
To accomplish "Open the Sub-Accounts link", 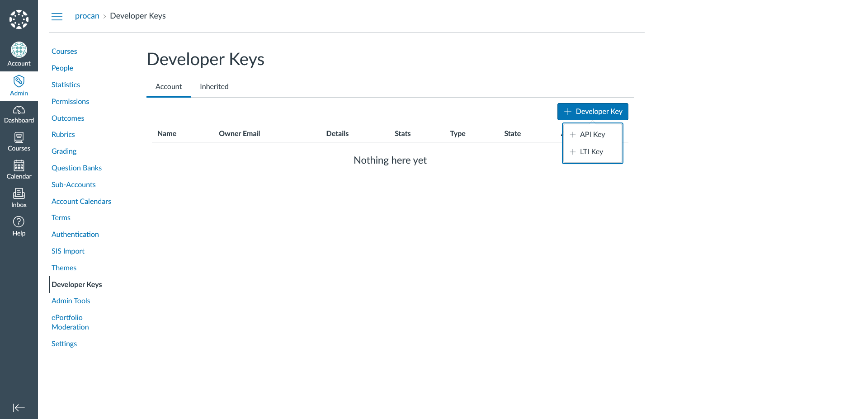I will [x=74, y=185].
